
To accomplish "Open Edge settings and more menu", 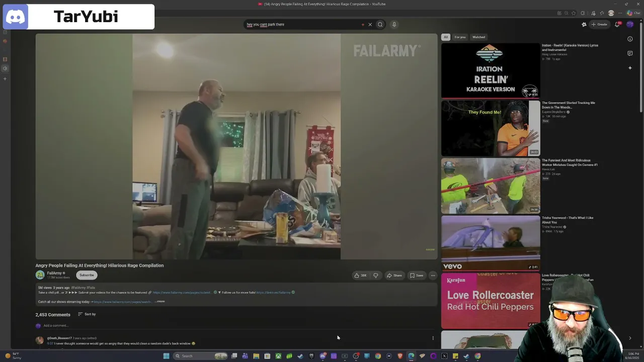I will 620,13.
